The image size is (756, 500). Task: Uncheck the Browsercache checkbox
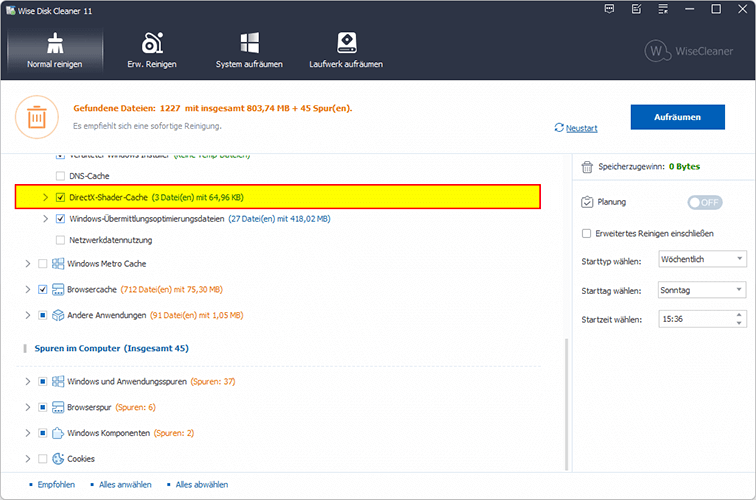pos(42,289)
